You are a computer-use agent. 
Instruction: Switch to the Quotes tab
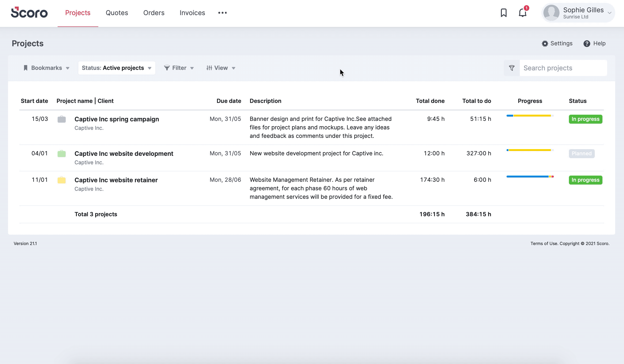(x=117, y=13)
